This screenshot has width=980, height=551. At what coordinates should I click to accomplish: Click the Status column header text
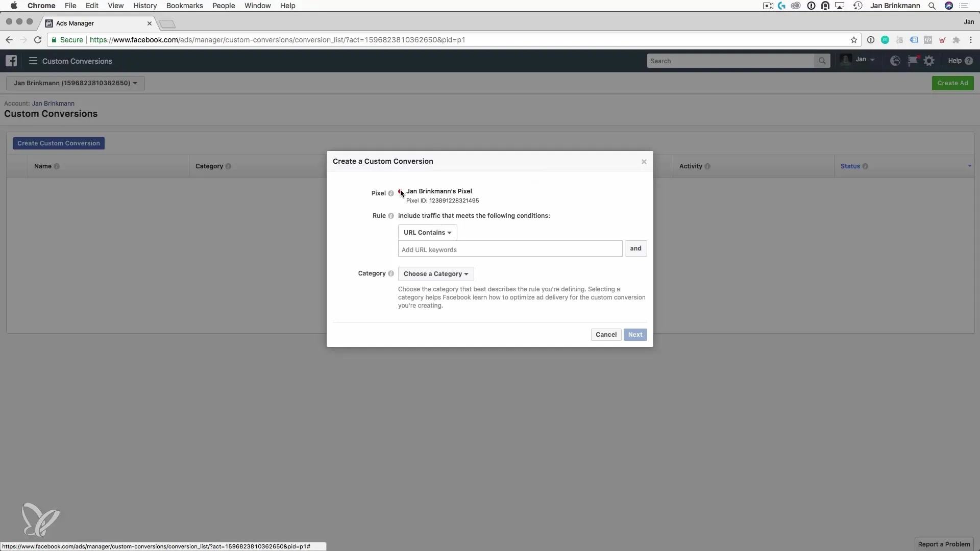click(x=850, y=166)
